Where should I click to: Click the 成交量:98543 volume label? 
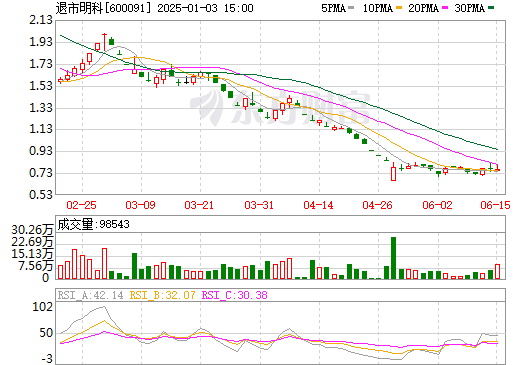coord(93,224)
